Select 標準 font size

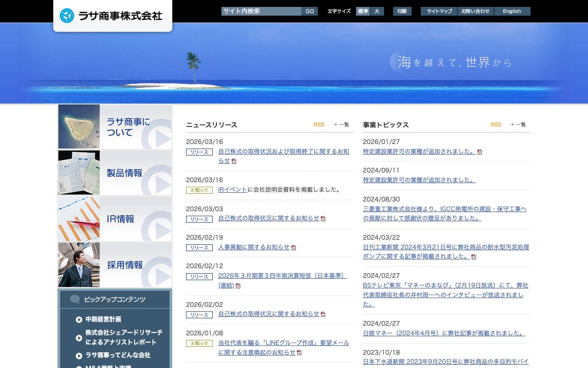coord(362,11)
